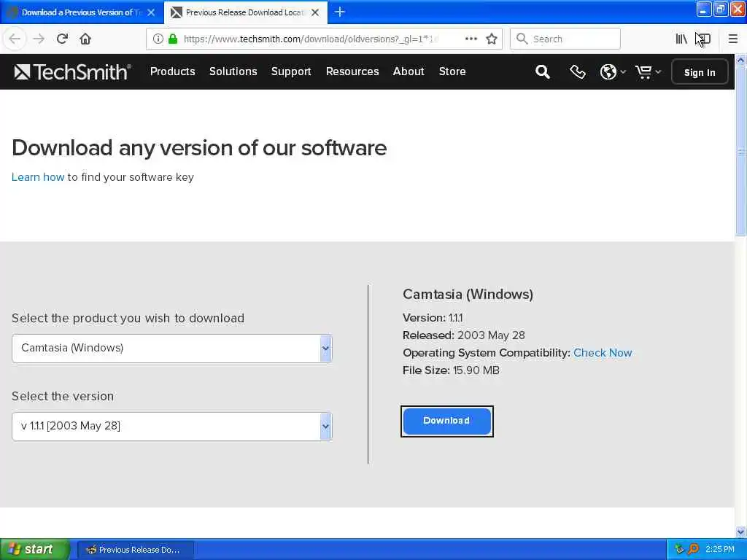Reload the current page

(x=62, y=39)
